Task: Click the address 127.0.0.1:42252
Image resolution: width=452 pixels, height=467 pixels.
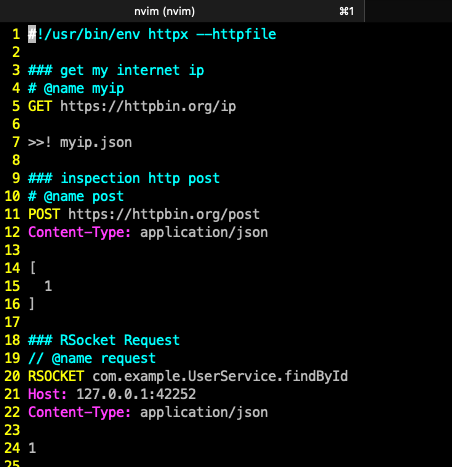Action: (x=136, y=394)
